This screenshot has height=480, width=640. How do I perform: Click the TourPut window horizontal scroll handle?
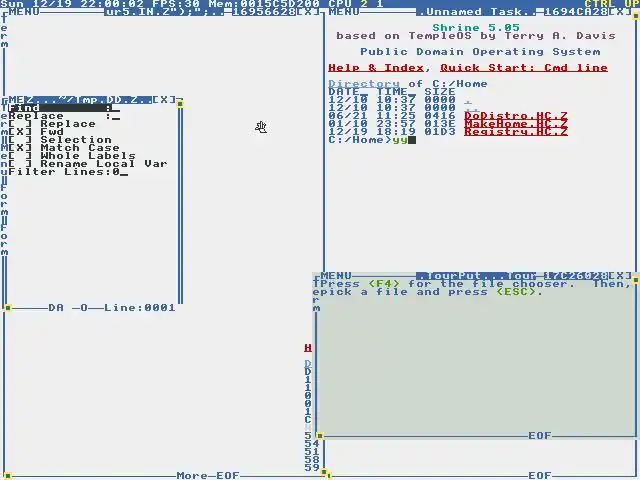(x=320, y=436)
